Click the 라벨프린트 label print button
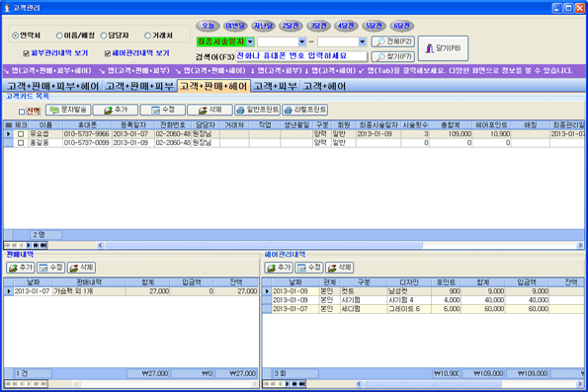Viewport: 588px width, 392px height. 305,110
